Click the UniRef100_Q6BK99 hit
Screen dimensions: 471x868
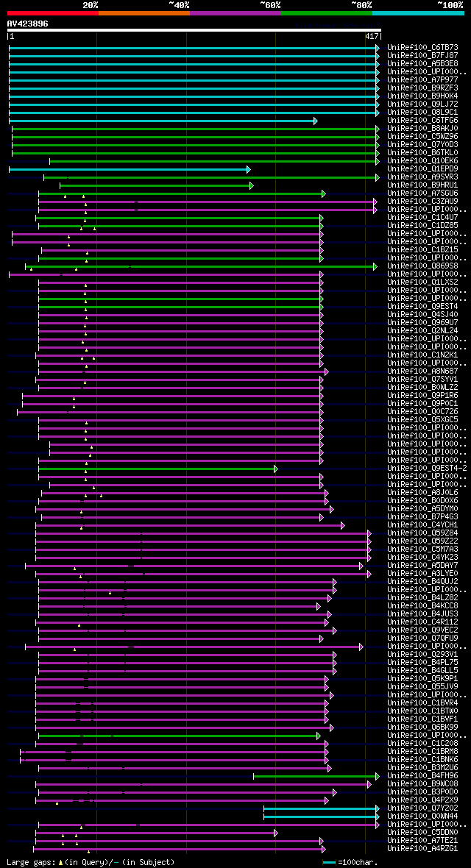click(x=422, y=728)
